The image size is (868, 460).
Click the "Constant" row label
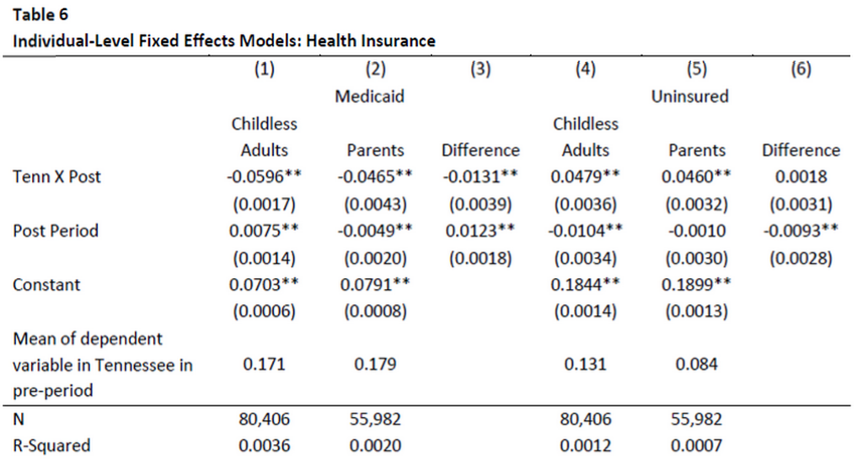tap(46, 285)
